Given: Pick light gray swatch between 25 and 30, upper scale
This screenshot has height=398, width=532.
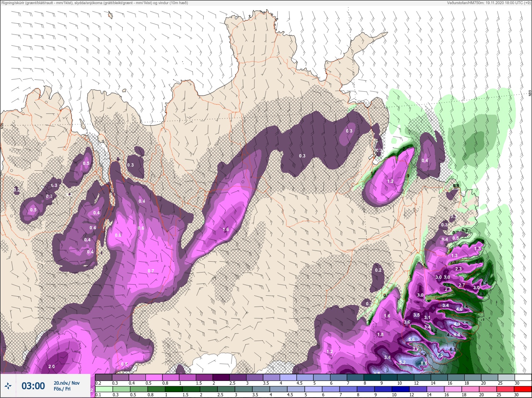Looking at the screenshot, I should point(506,377).
